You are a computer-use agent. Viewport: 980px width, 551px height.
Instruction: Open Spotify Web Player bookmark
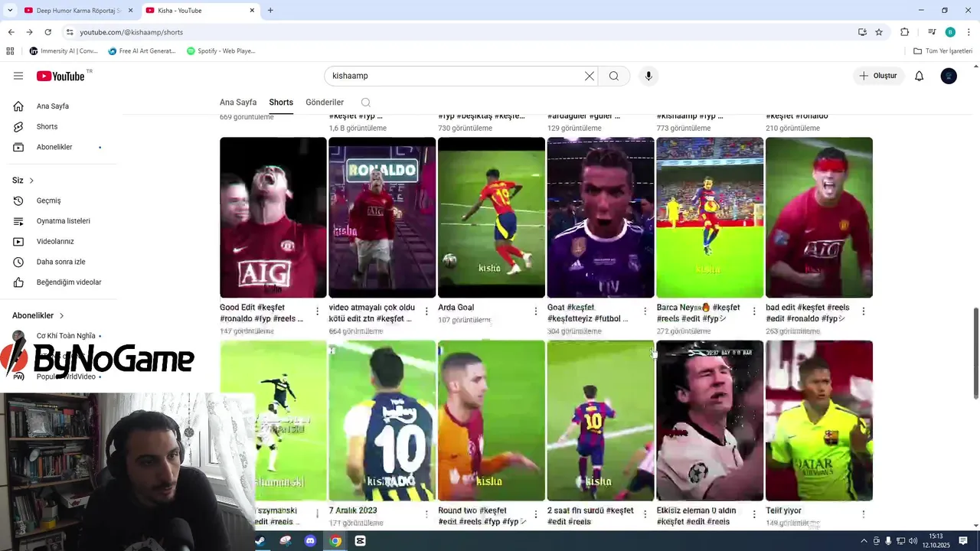tap(221, 51)
